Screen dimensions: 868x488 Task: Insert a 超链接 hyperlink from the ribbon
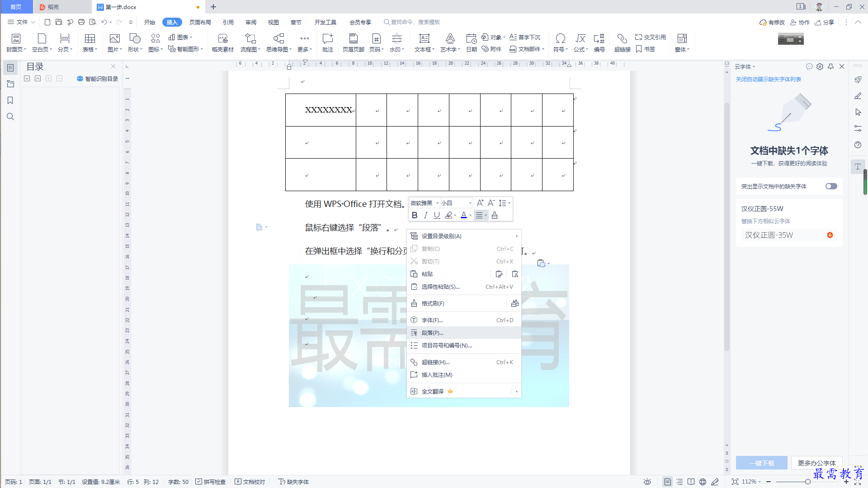click(x=622, y=43)
